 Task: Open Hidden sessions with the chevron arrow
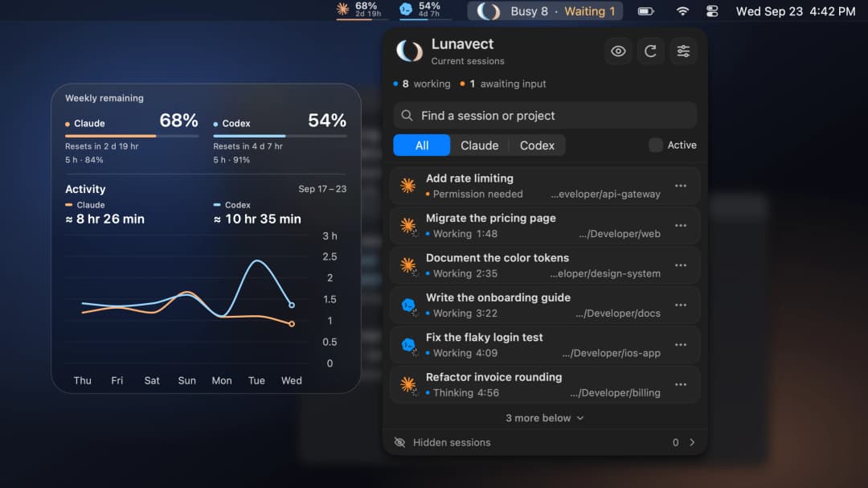[692, 442]
